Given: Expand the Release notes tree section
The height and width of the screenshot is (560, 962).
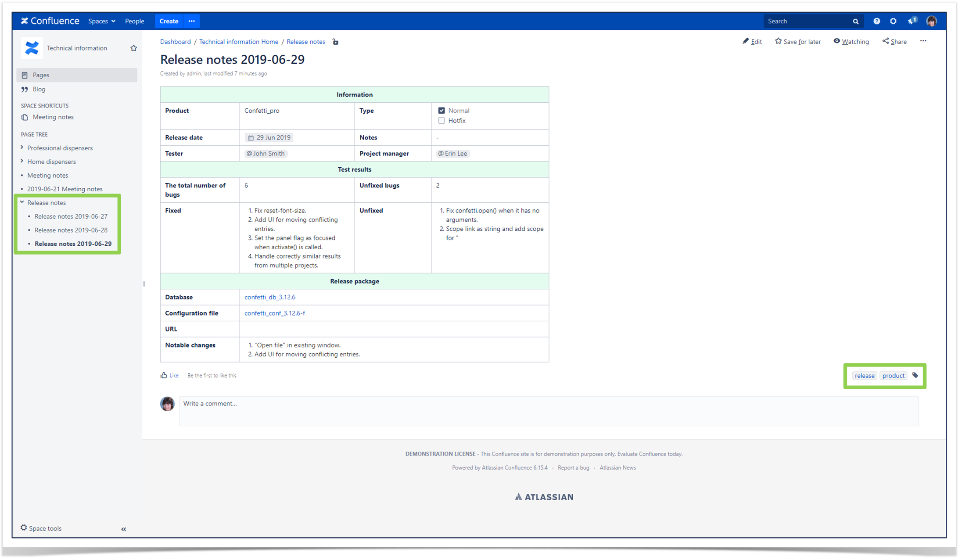Looking at the screenshot, I should tap(21, 203).
